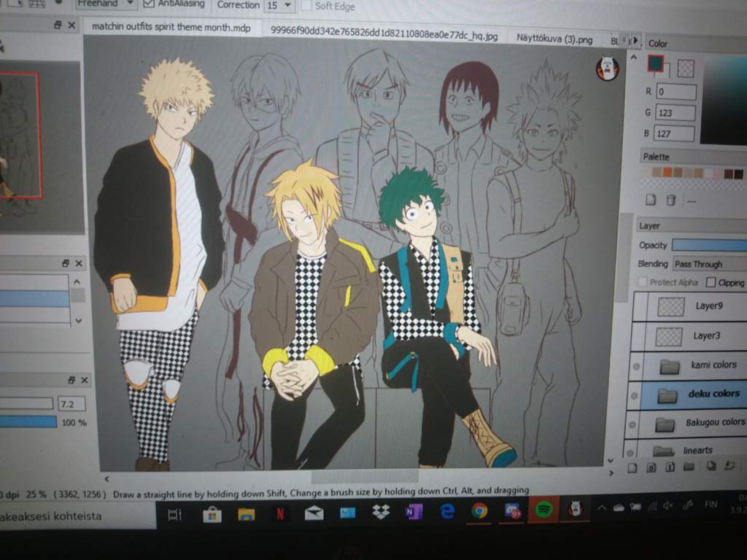747x560 pixels.
Task: Switch to matchin outfits spirit theme month.mdp tab
Action: point(171,28)
